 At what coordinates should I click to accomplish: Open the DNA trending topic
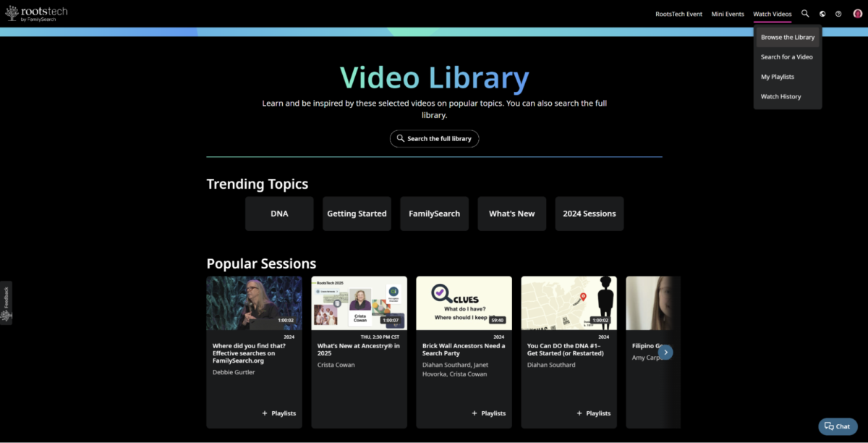pos(279,214)
